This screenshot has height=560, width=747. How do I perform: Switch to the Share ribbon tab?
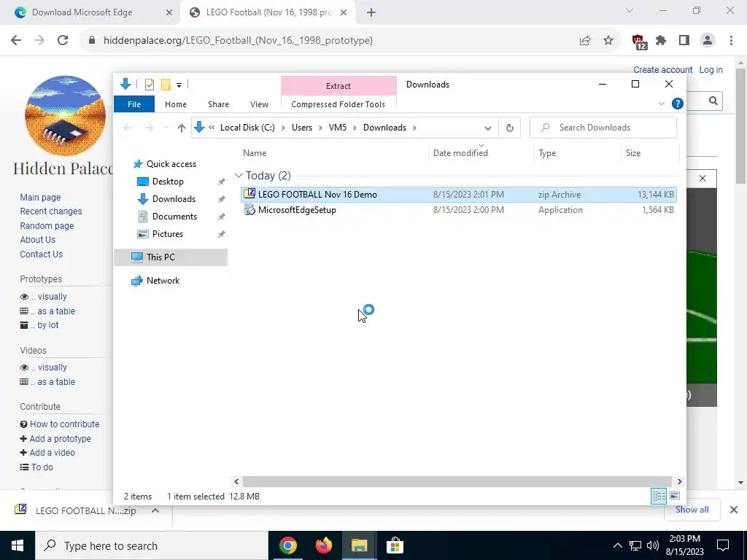click(x=218, y=104)
